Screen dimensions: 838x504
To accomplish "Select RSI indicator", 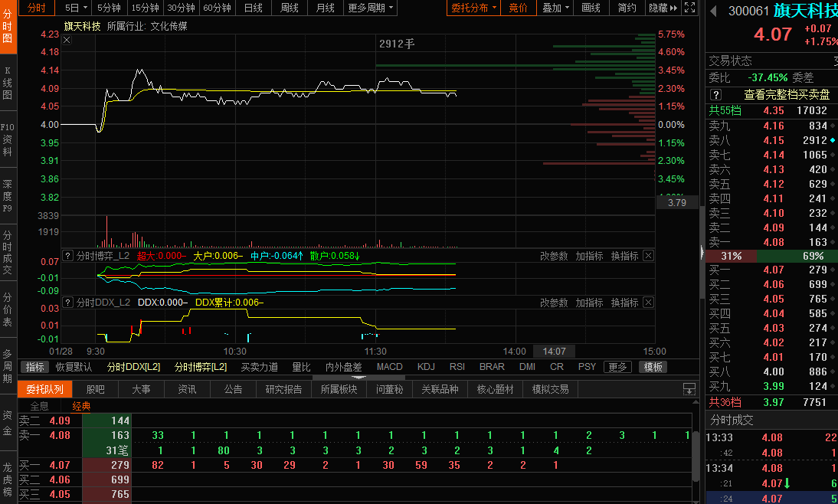I will (x=457, y=367).
